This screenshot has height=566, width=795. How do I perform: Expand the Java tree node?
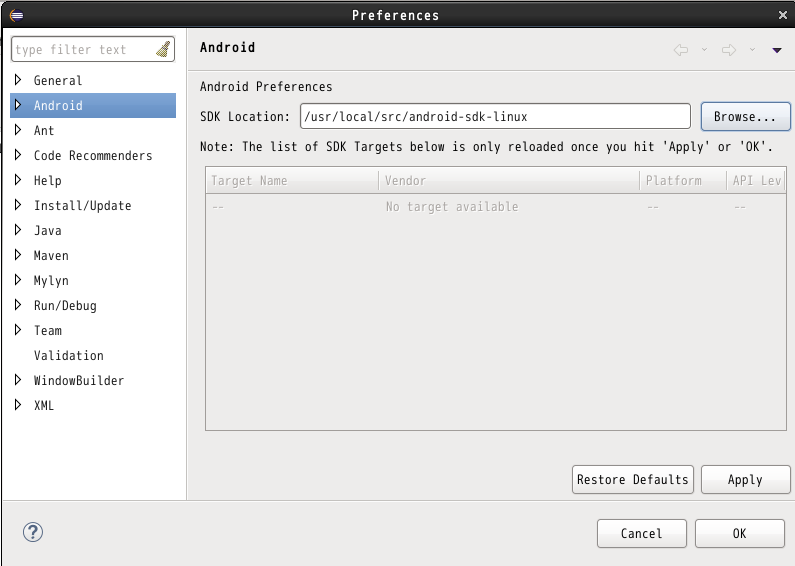click(x=18, y=229)
